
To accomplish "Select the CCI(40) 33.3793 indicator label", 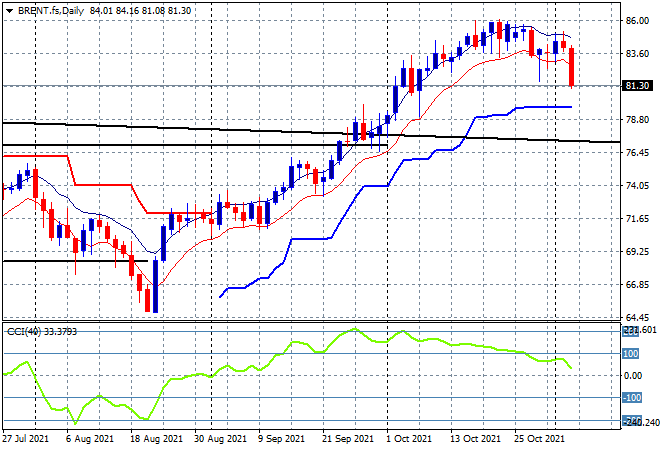I will click(42, 332).
